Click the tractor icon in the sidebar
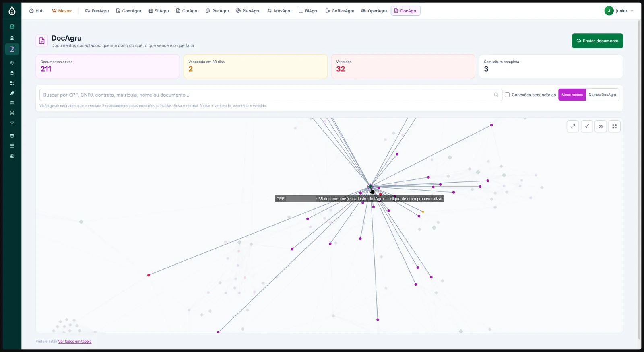Viewport: 644px width, 352px height. coord(12,83)
